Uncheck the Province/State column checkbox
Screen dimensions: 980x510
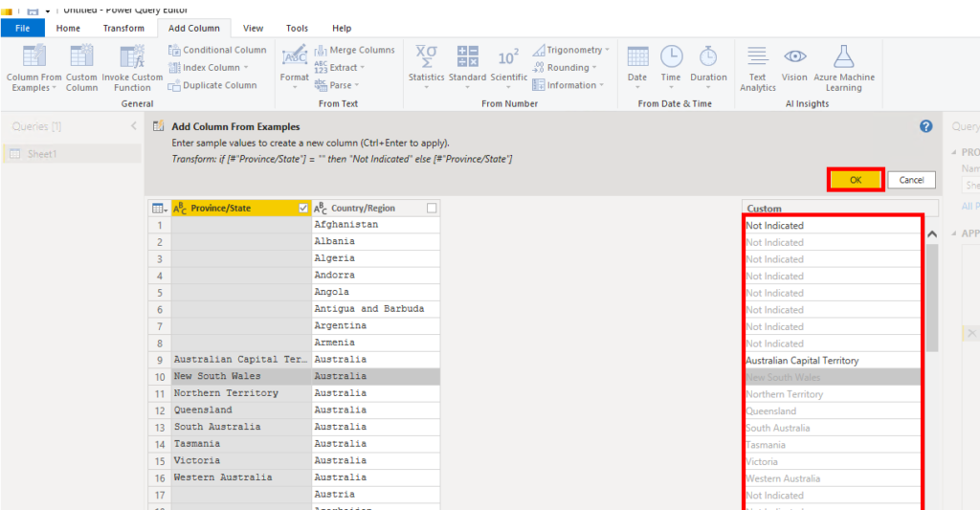pyautogui.click(x=303, y=209)
